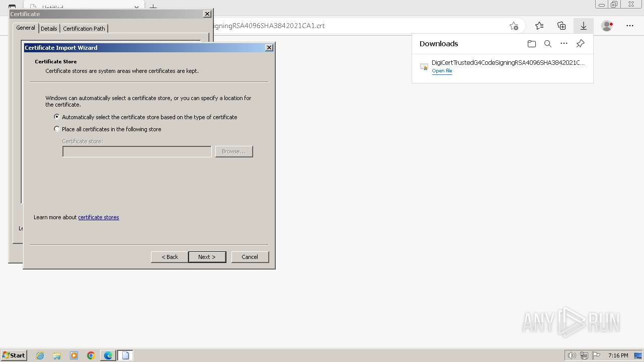Open the Certification Path tab

(x=84, y=29)
